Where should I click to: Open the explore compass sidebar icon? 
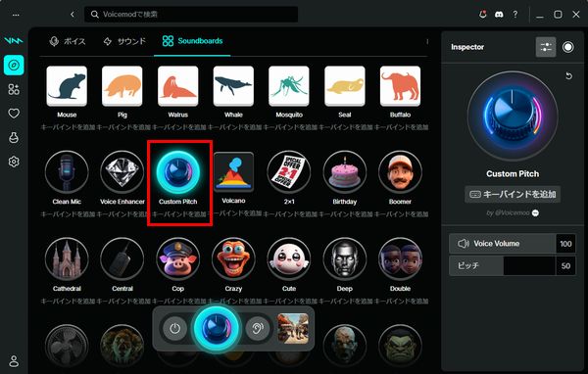click(x=14, y=66)
